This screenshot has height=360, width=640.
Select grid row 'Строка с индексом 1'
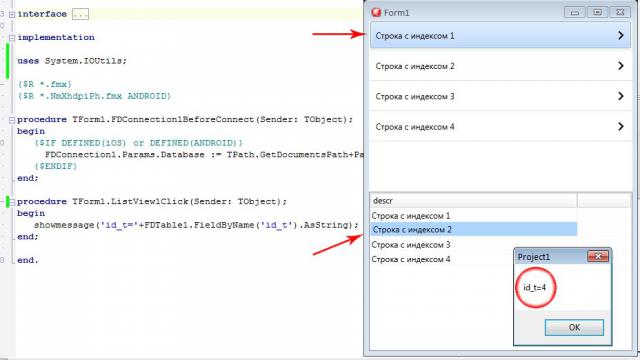(x=473, y=216)
